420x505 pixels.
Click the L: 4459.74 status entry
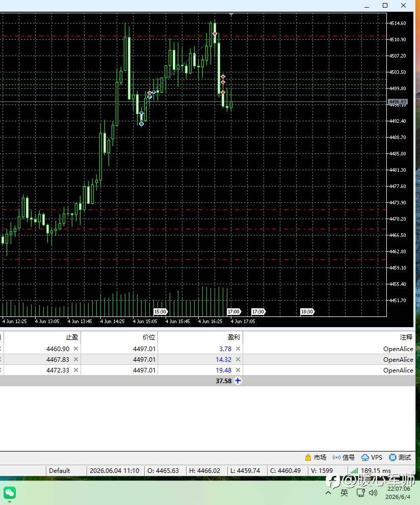pyautogui.click(x=245, y=470)
